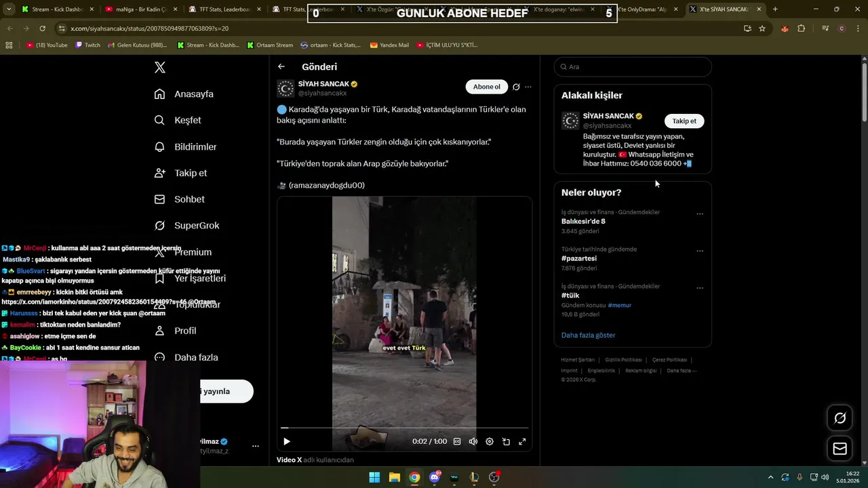Open floating messages envelope button

840,449
